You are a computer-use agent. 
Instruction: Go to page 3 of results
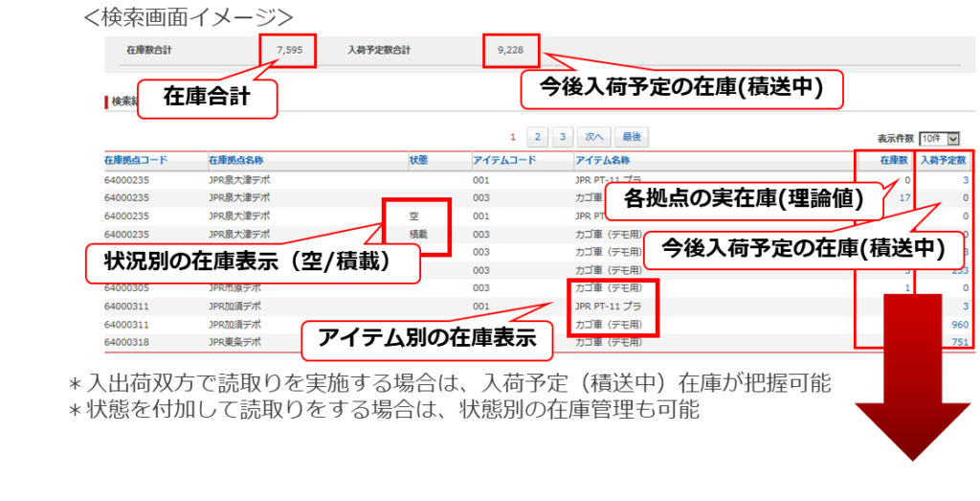coord(564,137)
